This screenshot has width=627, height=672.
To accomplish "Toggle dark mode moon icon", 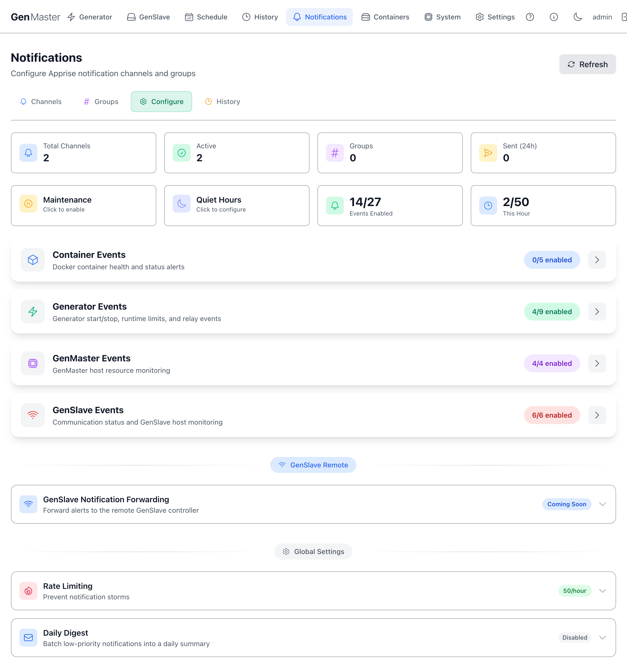I will tap(578, 17).
